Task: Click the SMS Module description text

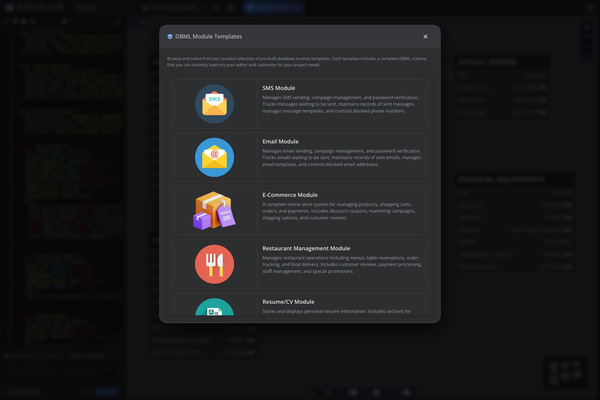Action: pos(341,104)
